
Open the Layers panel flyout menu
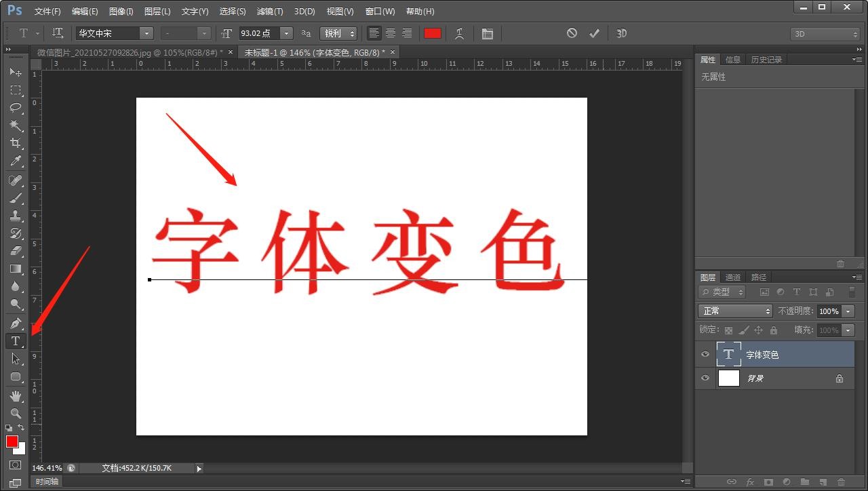pos(857,277)
